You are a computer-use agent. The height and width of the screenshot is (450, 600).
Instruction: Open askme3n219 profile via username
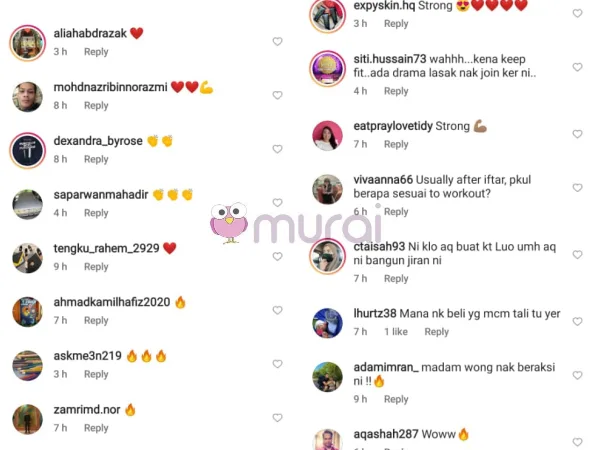[87, 356]
